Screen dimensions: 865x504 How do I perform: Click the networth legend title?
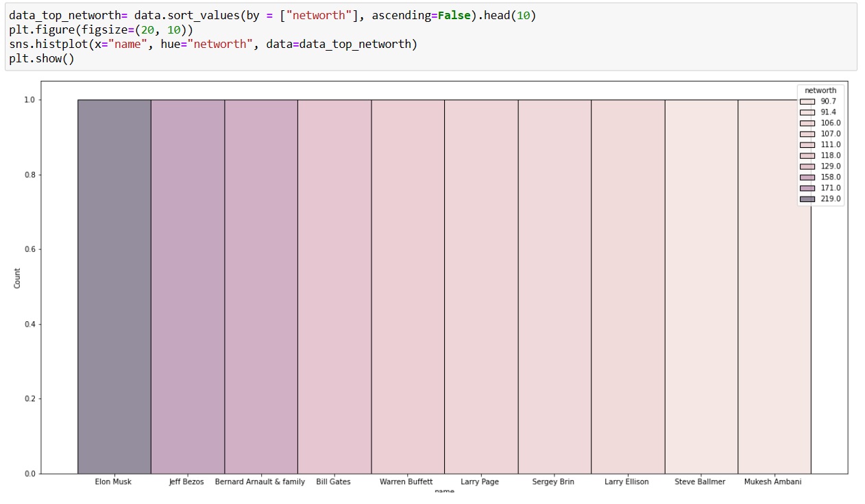click(x=820, y=90)
